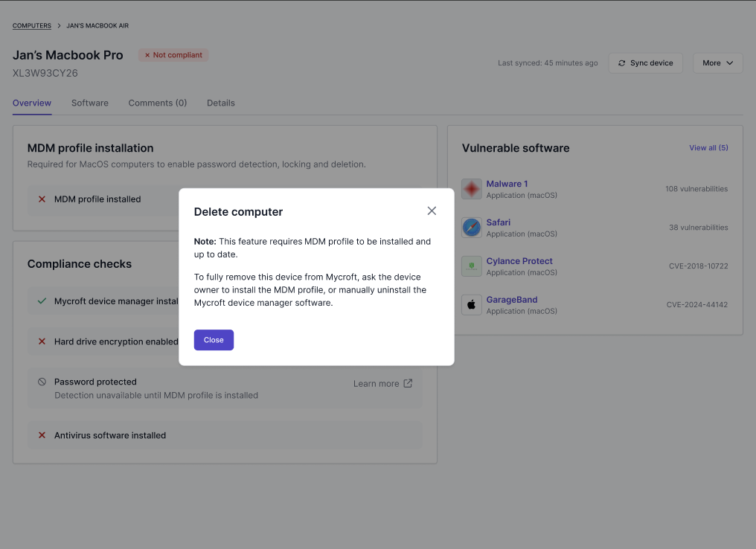This screenshot has width=756, height=549.
Task: Switch to the Software tab
Action: pos(90,103)
